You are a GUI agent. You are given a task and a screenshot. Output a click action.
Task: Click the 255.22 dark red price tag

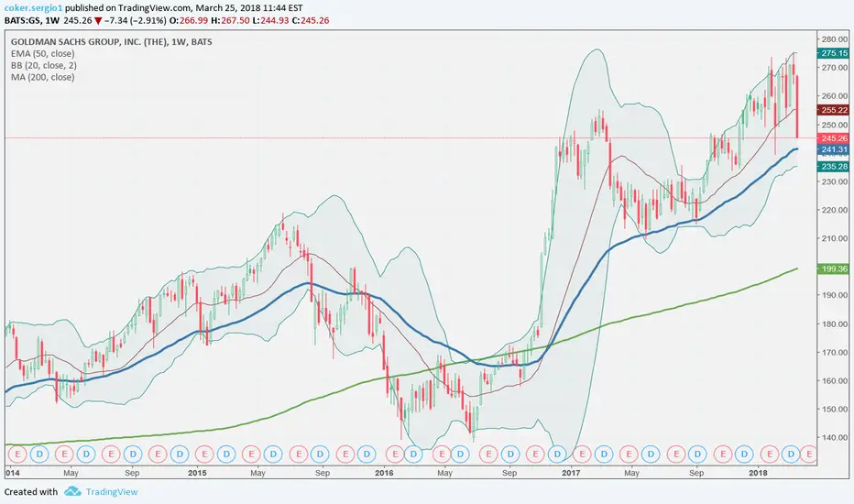click(x=833, y=110)
